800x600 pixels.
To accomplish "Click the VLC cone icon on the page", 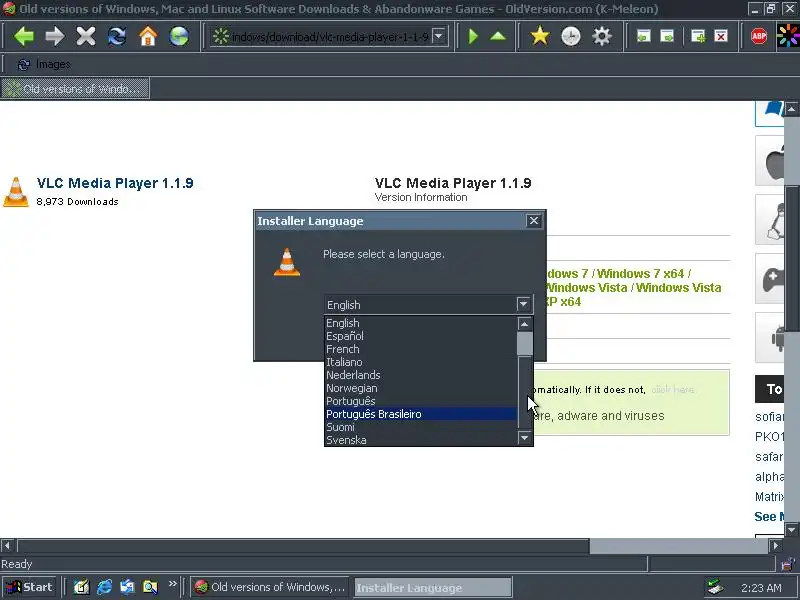I will point(16,192).
